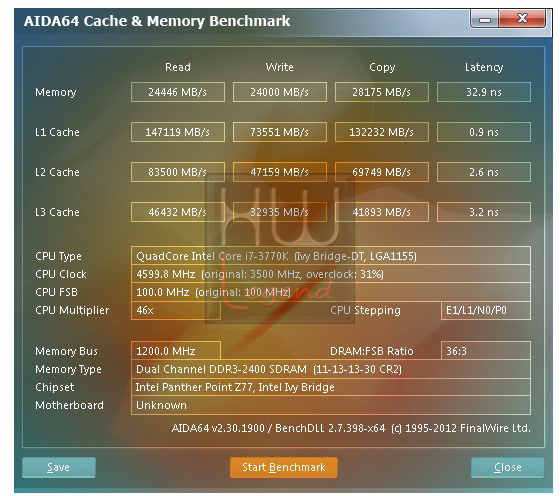560x496 pixels.
Task: Click the Memory Bus field 1200.0 MHz
Action: [176, 351]
